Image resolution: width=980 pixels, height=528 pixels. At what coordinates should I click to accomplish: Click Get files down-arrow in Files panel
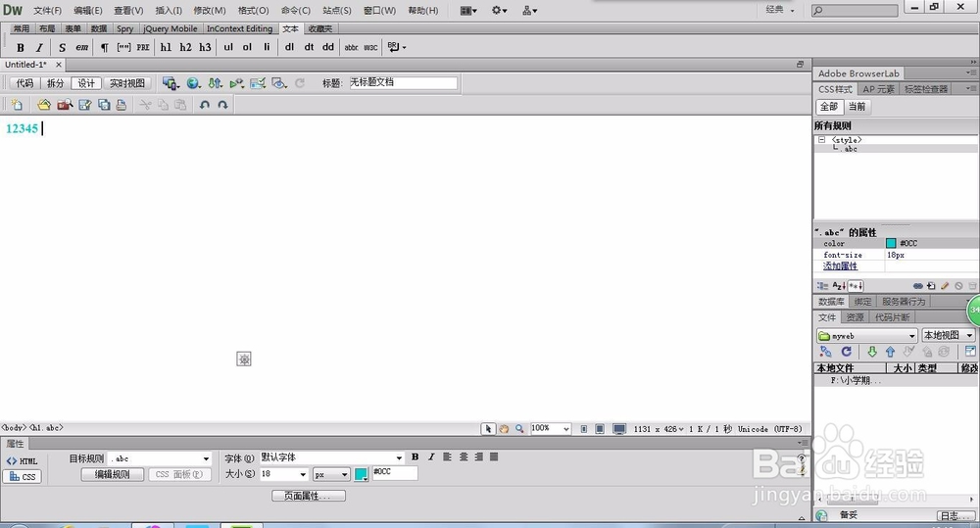[x=872, y=352]
